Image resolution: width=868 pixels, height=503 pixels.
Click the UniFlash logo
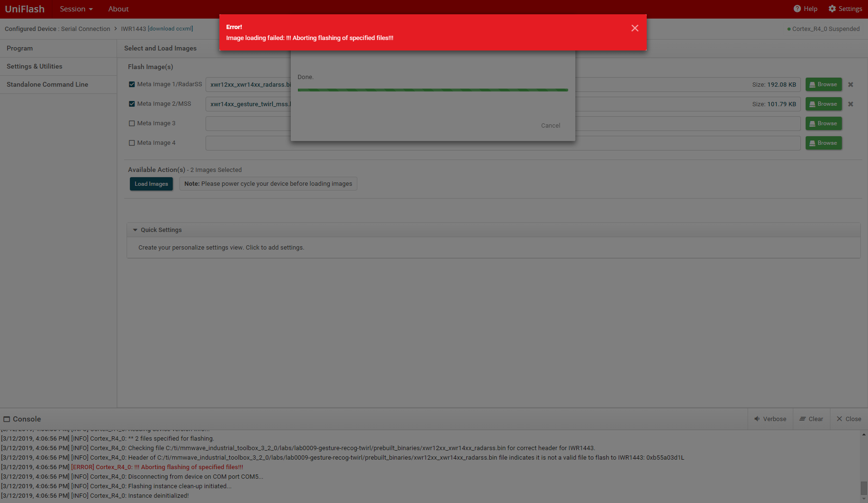click(x=25, y=9)
